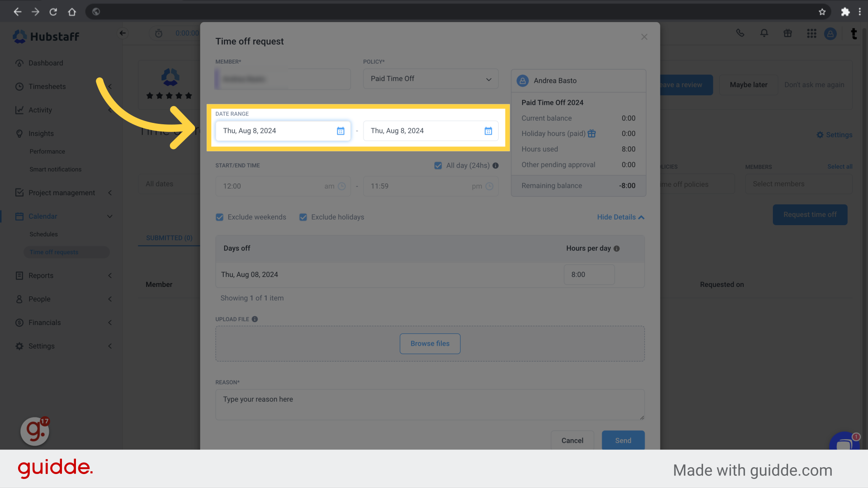
Task: Select Schedules in the sidebar menu
Action: tap(44, 234)
